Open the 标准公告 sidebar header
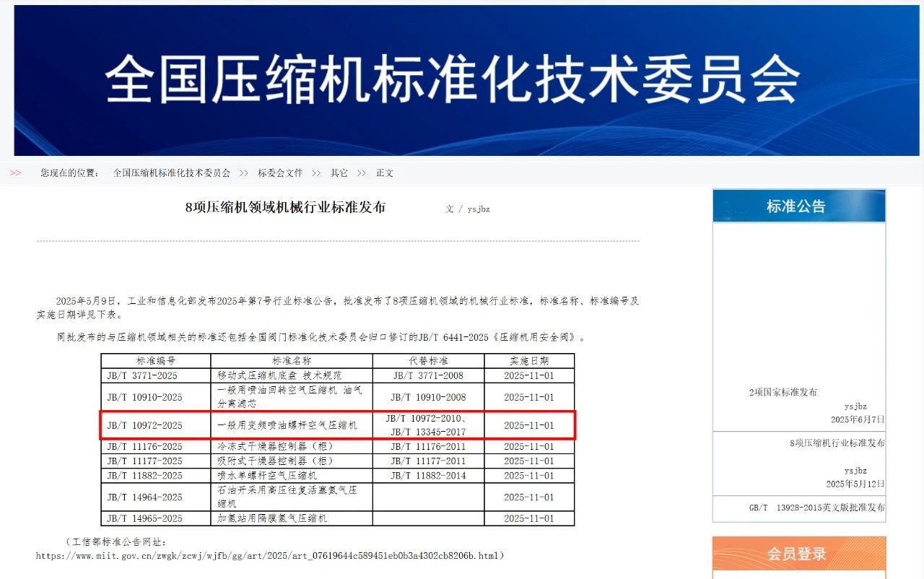 (798, 206)
